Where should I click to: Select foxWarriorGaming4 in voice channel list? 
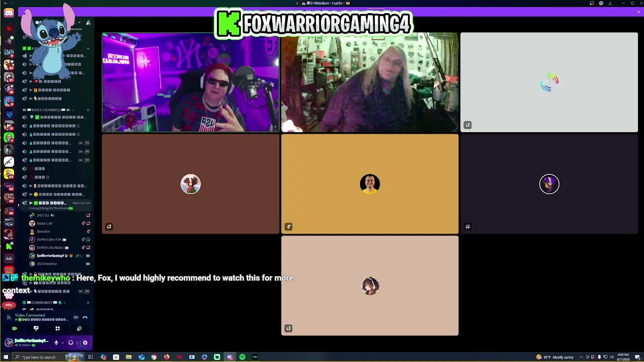(x=59, y=255)
